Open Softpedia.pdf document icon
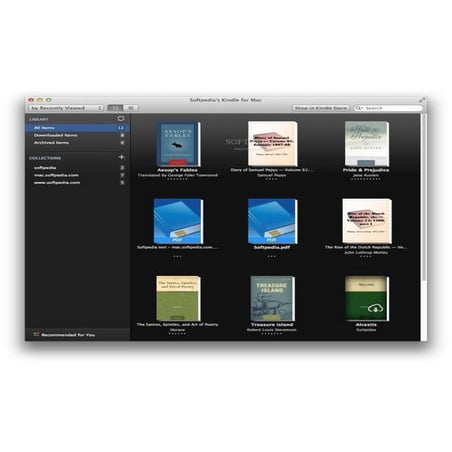452x452 pixels. point(272,221)
